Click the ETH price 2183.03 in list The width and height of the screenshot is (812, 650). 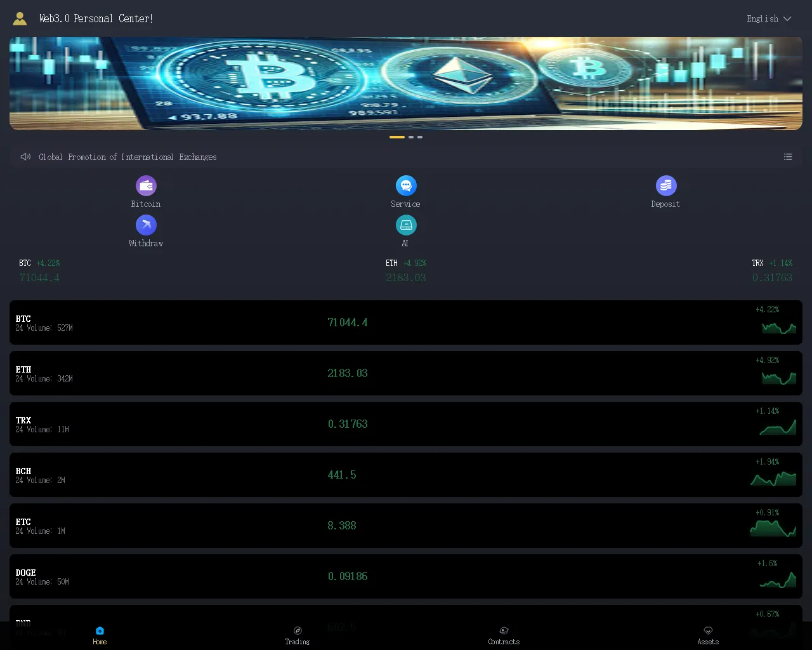point(348,373)
